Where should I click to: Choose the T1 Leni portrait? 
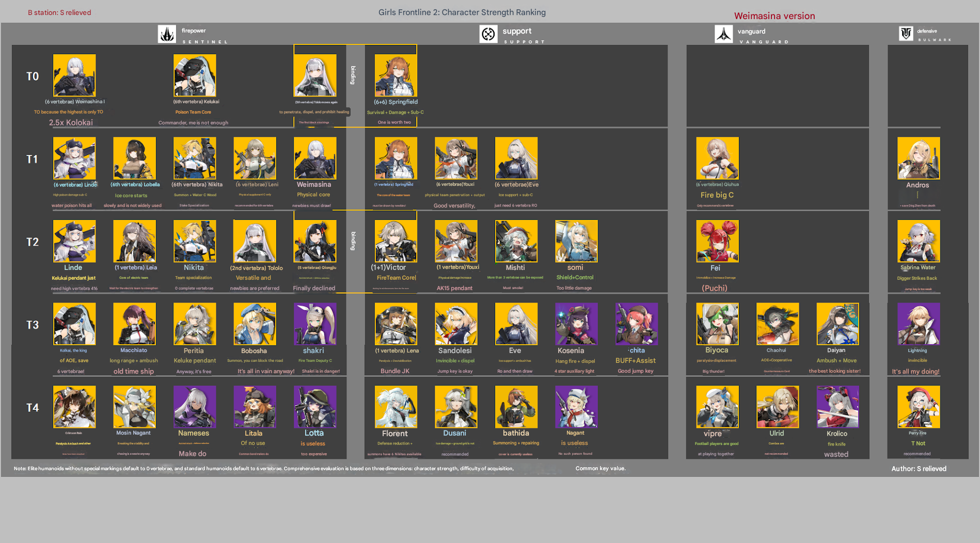click(x=255, y=158)
